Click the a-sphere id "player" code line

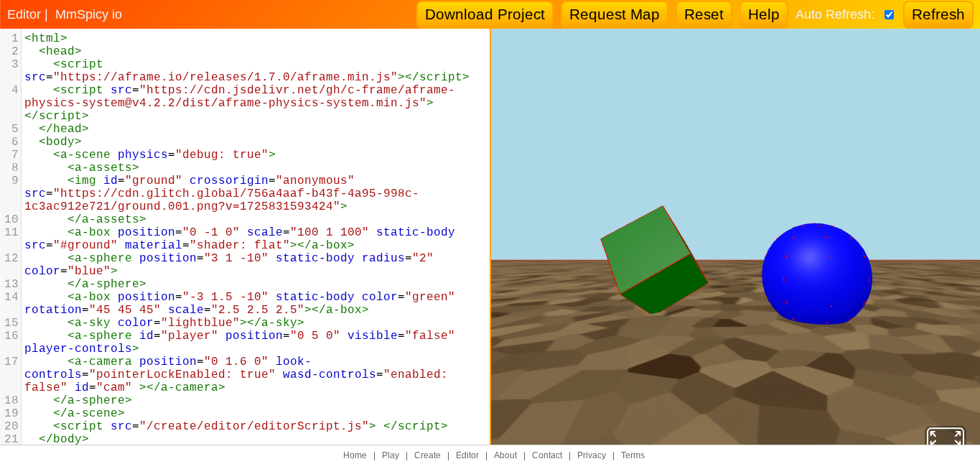tap(240, 342)
